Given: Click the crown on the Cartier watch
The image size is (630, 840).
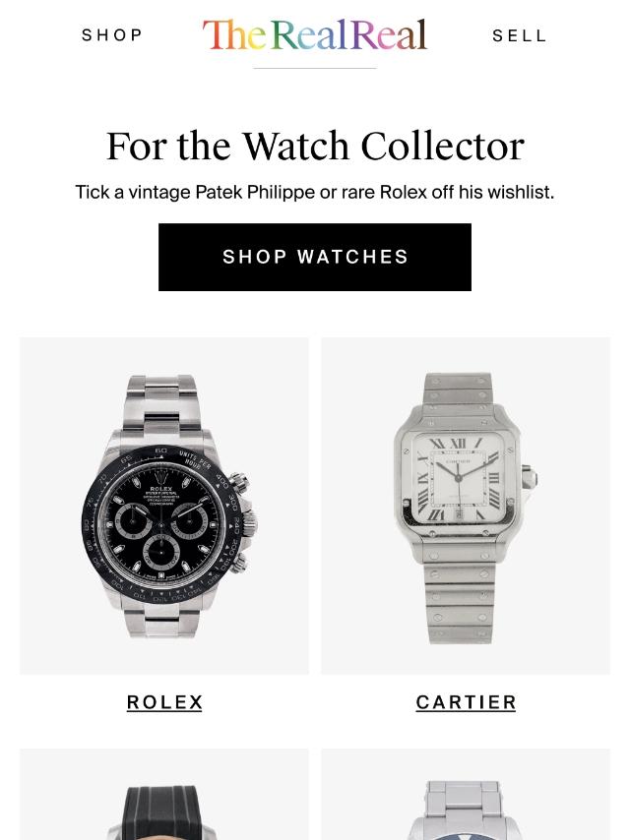Looking at the screenshot, I should click(x=530, y=476).
